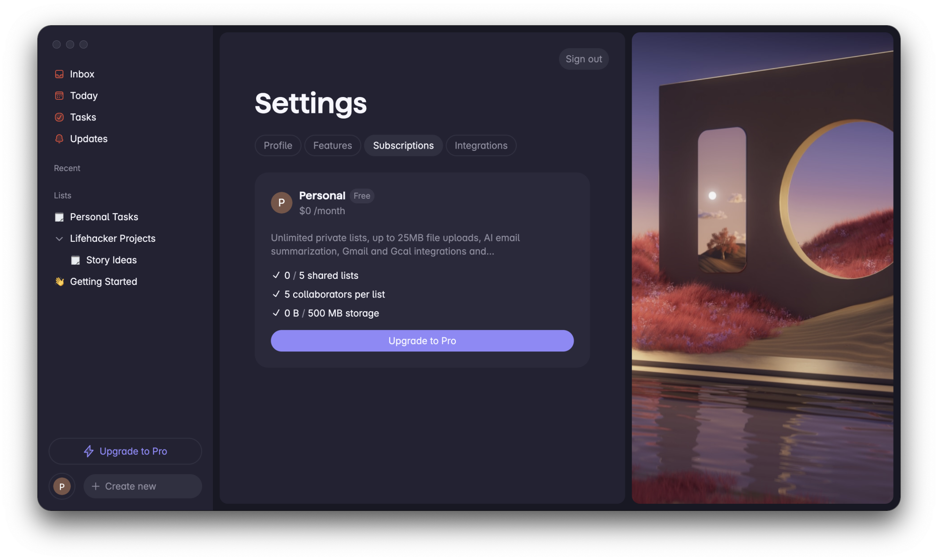The height and width of the screenshot is (560, 938).
Task: Select the Integrations tab
Action: coord(481,145)
